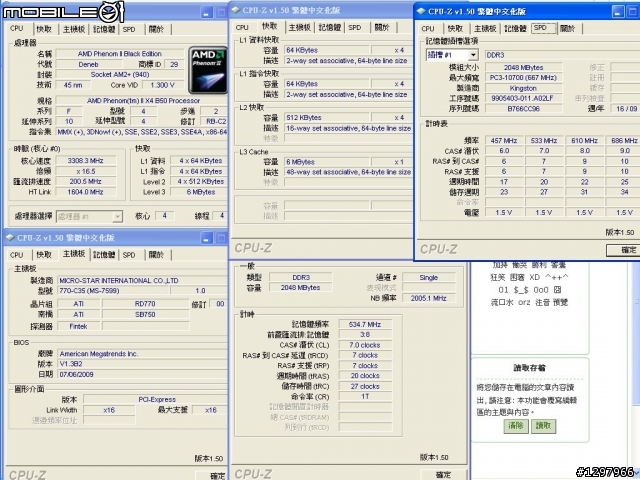The width and height of the screenshot is (640, 480).
Task: Insert the ^++^ emoticon link
Action: pos(557,278)
